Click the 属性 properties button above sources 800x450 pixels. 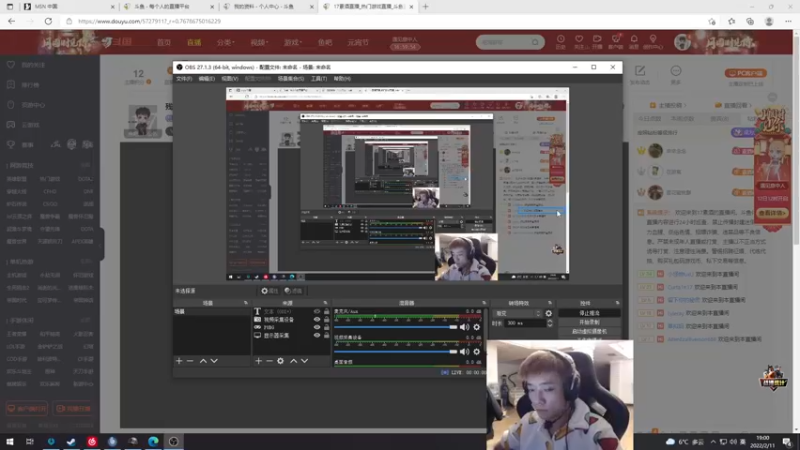269,291
